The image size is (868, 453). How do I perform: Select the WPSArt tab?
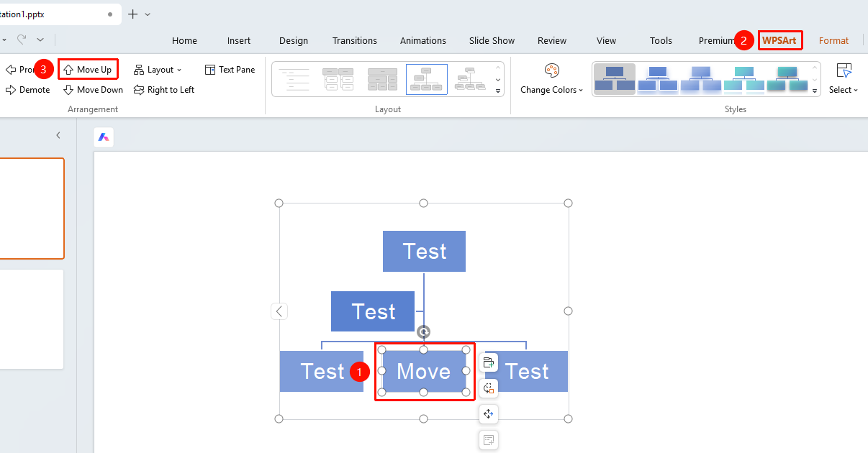779,40
